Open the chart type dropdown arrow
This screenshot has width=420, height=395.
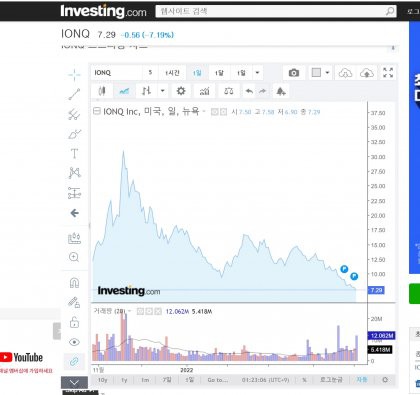(163, 91)
